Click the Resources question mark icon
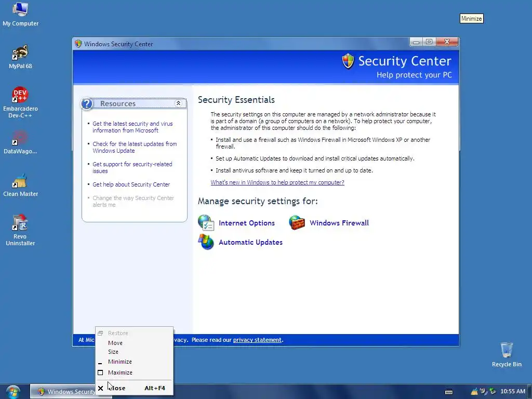The height and width of the screenshot is (399, 532). tap(87, 103)
